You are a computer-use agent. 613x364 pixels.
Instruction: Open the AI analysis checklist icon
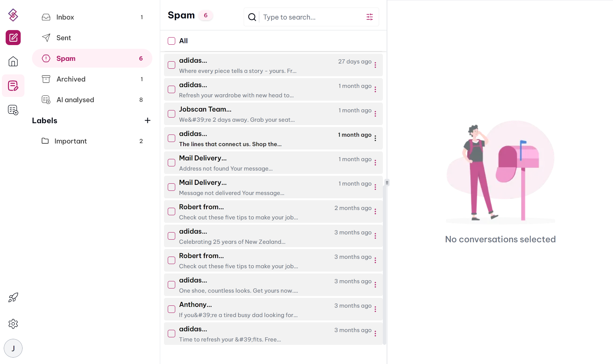13,110
